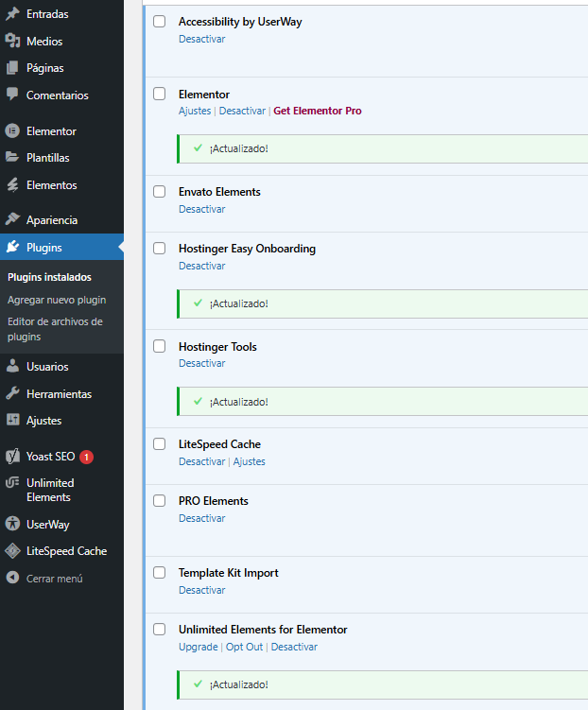Click the Yoast SEO logo icon
Image resolution: width=588 pixels, height=710 pixels.
click(12, 456)
